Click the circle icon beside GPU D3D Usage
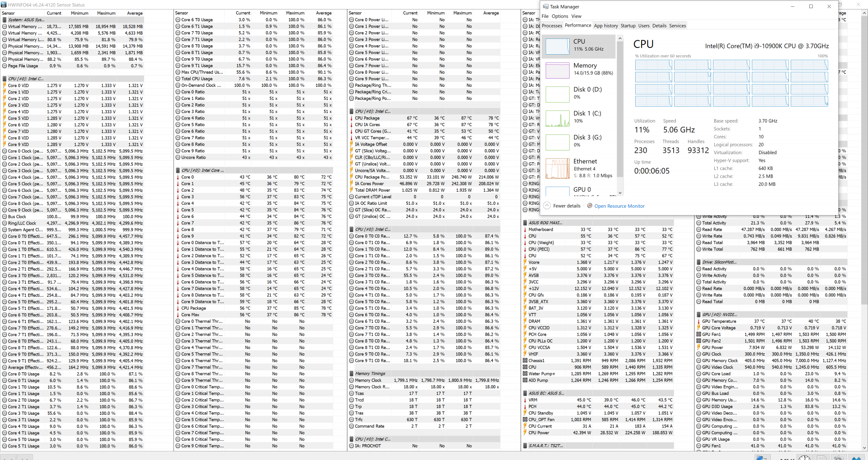Screen dimensions: 868x460 point(698,406)
